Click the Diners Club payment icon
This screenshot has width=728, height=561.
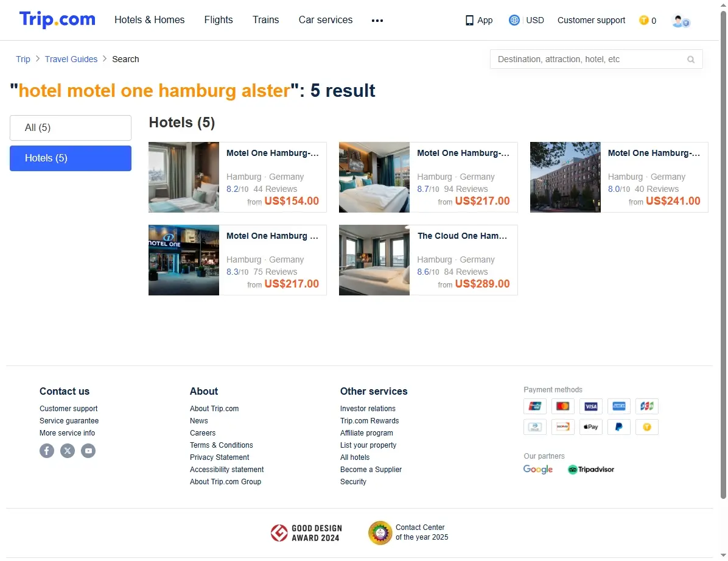(535, 426)
